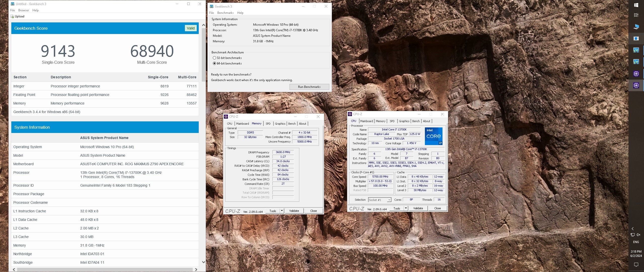Open the About tab in the Memory CPU-Z window
The width and height of the screenshot is (644, 272).
coord(303,124)
